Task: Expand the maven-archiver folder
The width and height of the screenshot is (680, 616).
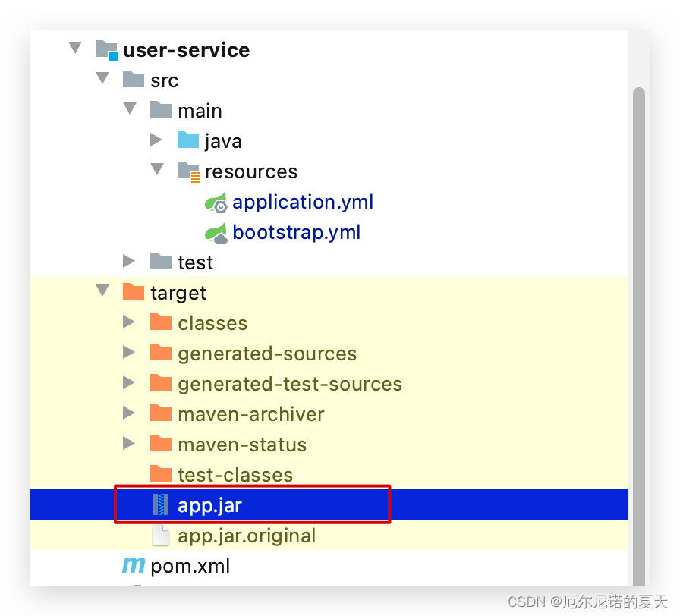Action: pyautogui.click(x=128, y=413)
